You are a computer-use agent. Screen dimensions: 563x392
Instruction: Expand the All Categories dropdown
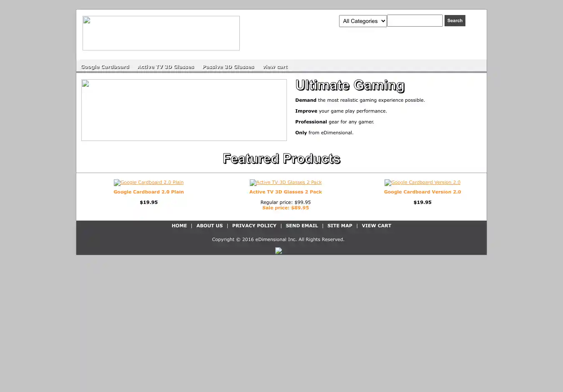(363, 21)
